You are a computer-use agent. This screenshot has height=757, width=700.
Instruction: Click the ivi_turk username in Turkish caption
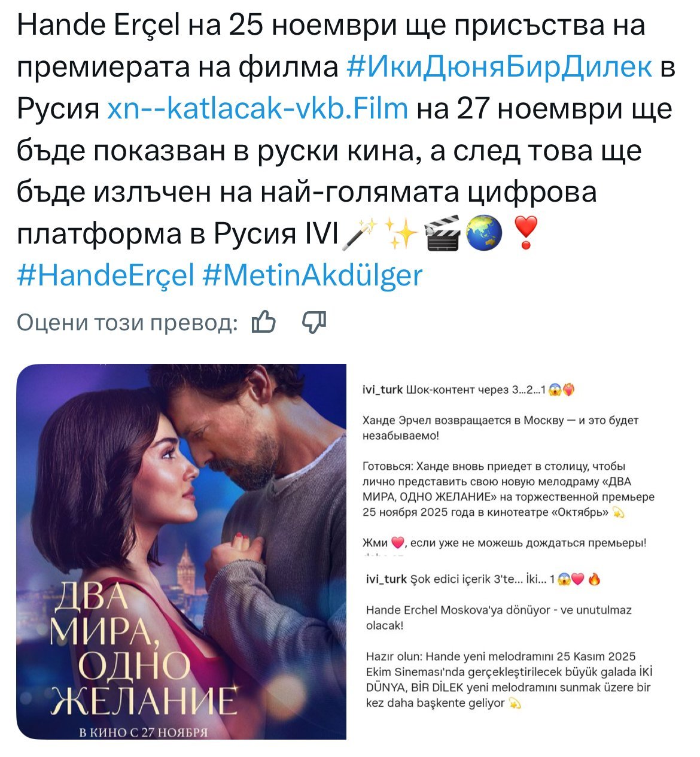(x=386, y=579)
